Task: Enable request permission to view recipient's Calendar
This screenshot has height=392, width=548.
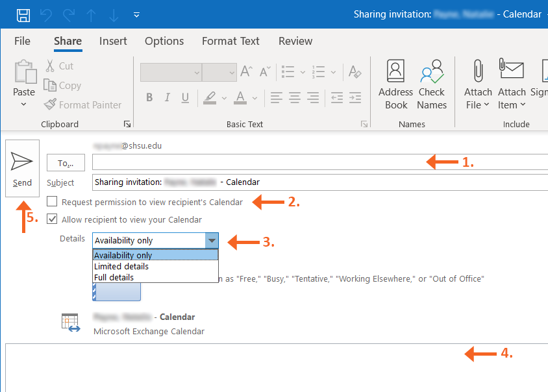Action: tap(52, 202)
